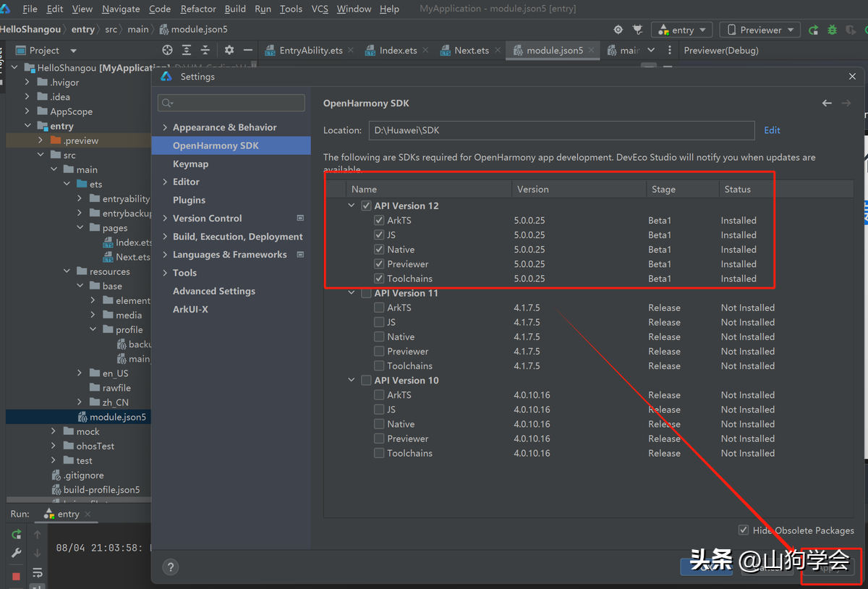Image resolution: width=868 pixels, height=589 pixels.
Task: Click Select Opened File crosshair in Project panel
Action: [167, 50]
